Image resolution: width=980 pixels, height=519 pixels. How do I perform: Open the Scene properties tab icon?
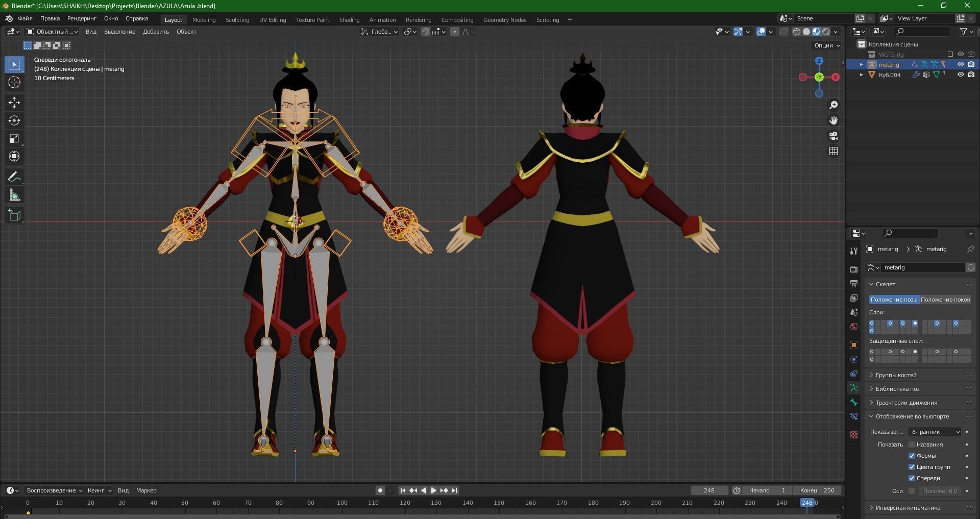[x=854, y=312]
